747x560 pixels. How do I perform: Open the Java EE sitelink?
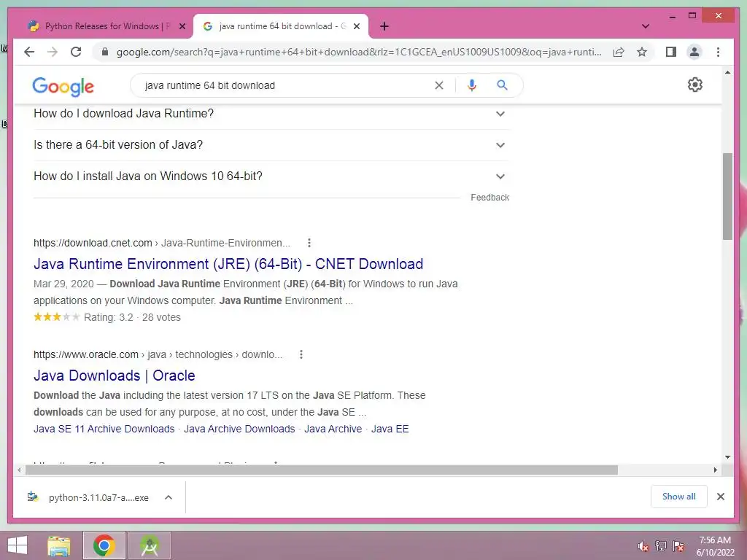pyautogui.click(x=390, y=429)
